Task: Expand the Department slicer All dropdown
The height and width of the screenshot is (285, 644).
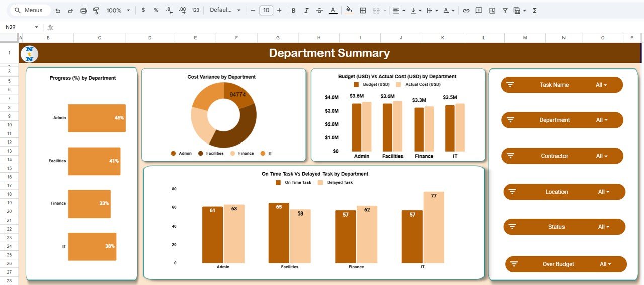Action: [x=602, y=120]
